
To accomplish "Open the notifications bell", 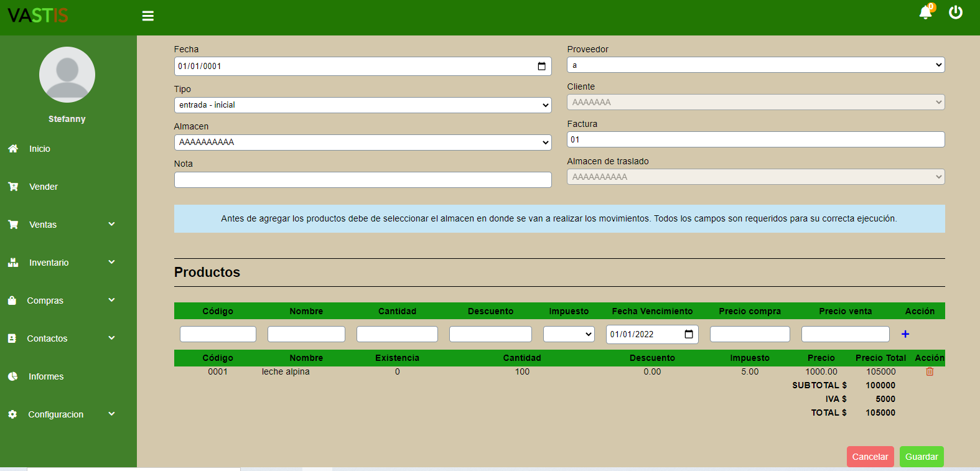I will [925, 12].
